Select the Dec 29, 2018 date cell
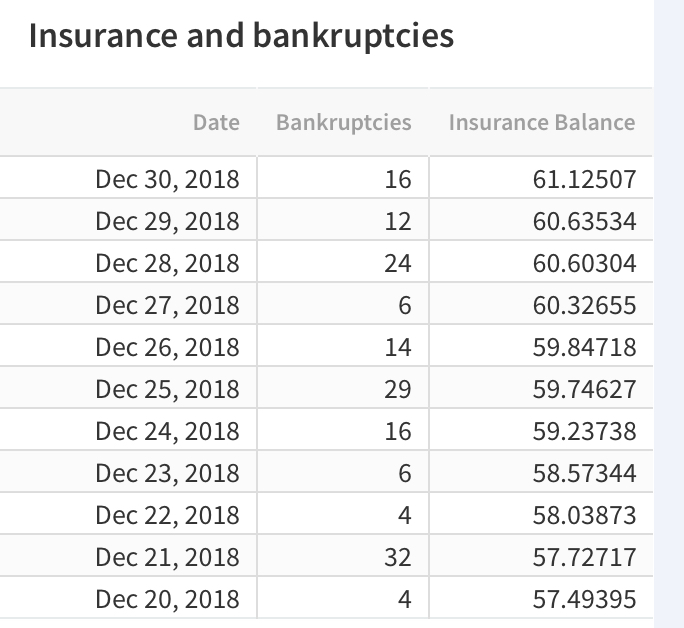 (x=168, y=221)
